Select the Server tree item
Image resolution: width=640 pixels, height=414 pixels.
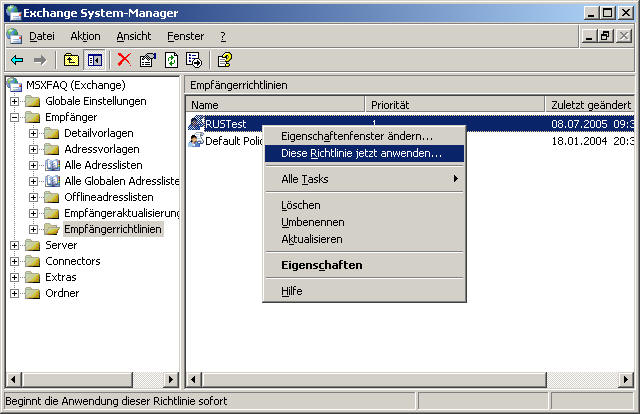pos(61,245)
